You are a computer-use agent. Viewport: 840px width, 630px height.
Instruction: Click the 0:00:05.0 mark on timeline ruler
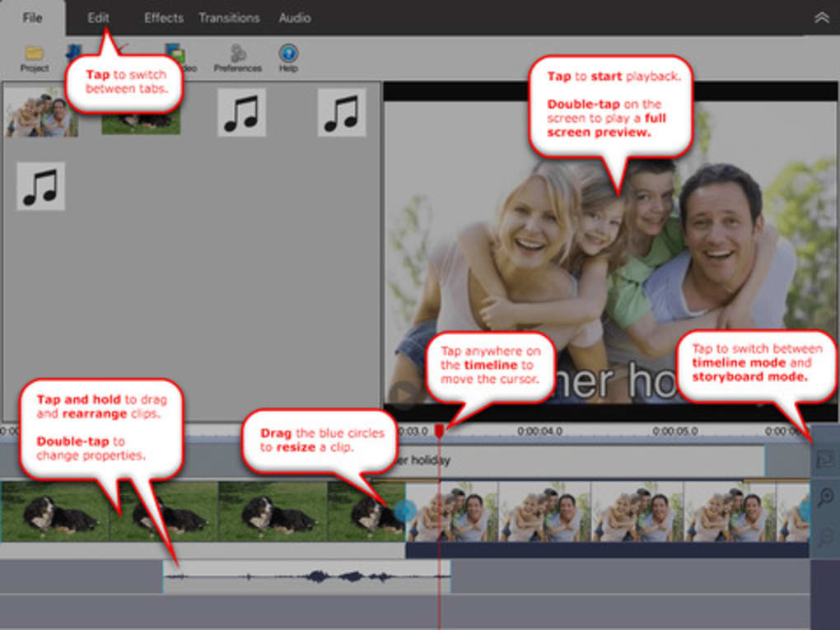click(675, 431)
